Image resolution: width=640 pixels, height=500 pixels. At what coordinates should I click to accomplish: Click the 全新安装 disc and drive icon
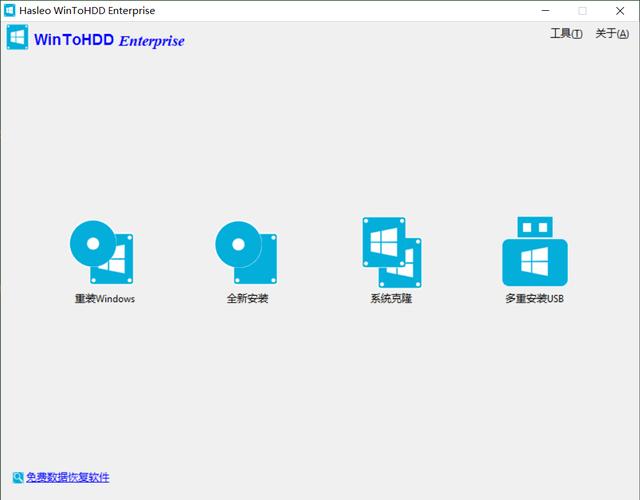coord(246,252)
